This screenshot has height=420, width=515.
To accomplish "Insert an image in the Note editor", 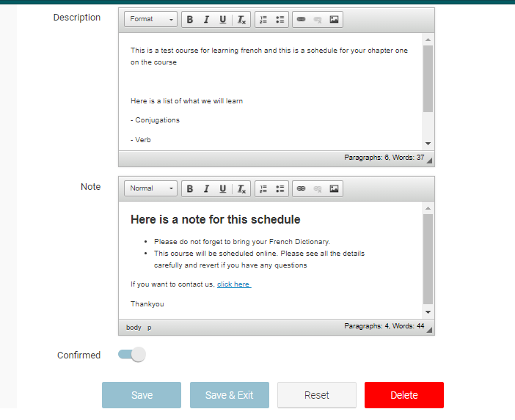I will click(334, 188).
